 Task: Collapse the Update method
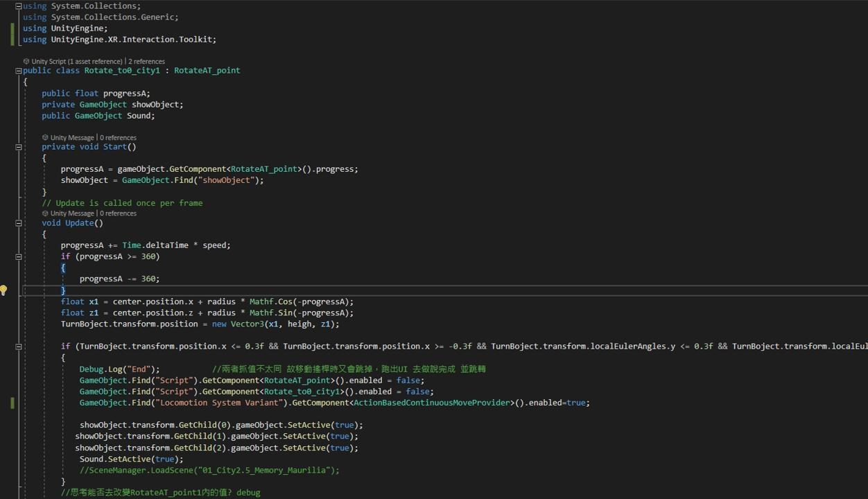click(18, 222)
